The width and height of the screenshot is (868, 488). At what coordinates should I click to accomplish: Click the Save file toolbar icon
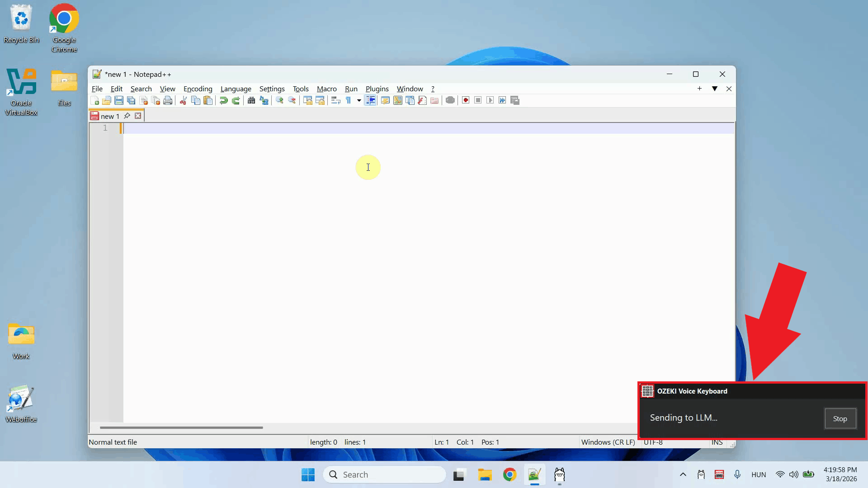pos(119,100)
